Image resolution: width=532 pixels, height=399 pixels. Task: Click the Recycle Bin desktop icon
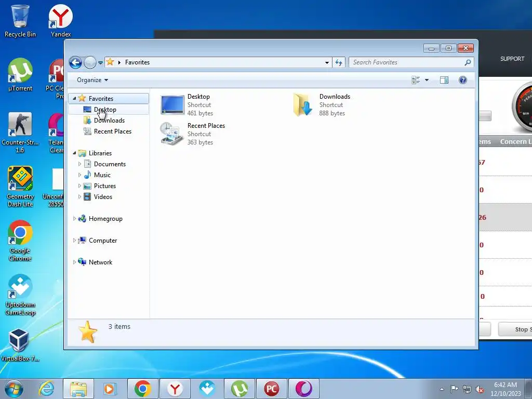click(20, 20)
